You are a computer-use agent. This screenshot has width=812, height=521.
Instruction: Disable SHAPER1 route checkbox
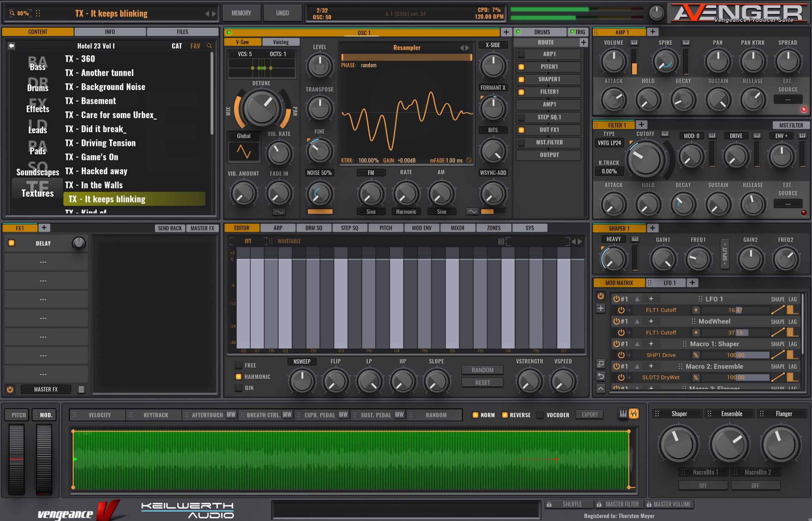click(521, 79)
